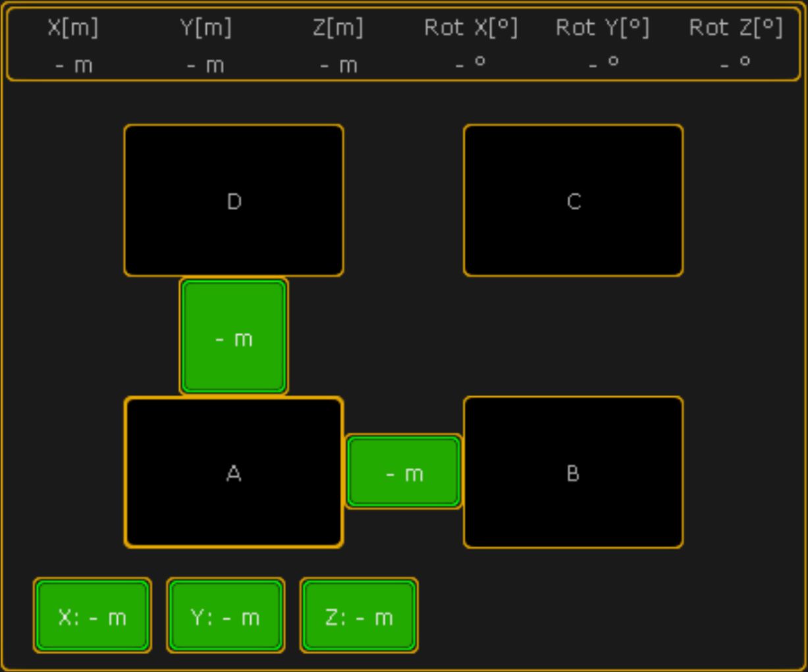
Task: Click the Rot X[°] column header
Action: click(471, 28)
